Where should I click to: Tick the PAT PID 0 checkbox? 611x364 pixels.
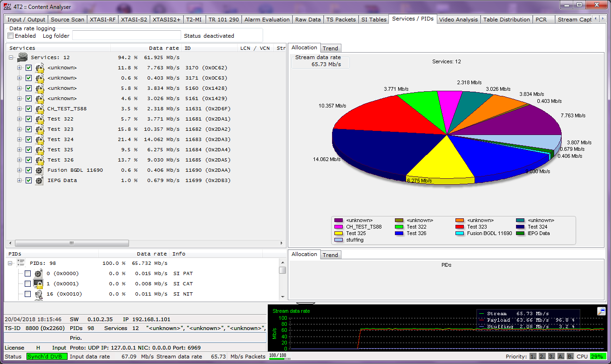click(27, 274)
